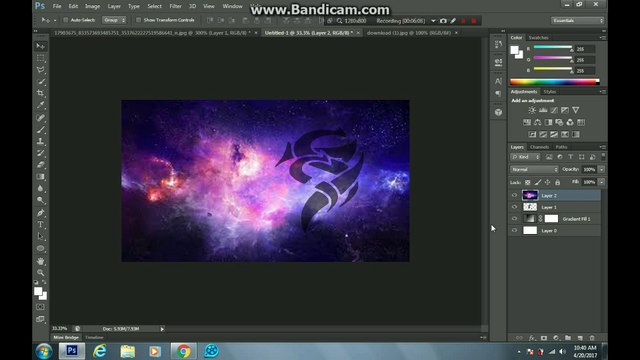The height and width of the screenshot is (360, 640).
Task: Toggle Layer 0 visibility eye
Action: [x=514, y=231]
